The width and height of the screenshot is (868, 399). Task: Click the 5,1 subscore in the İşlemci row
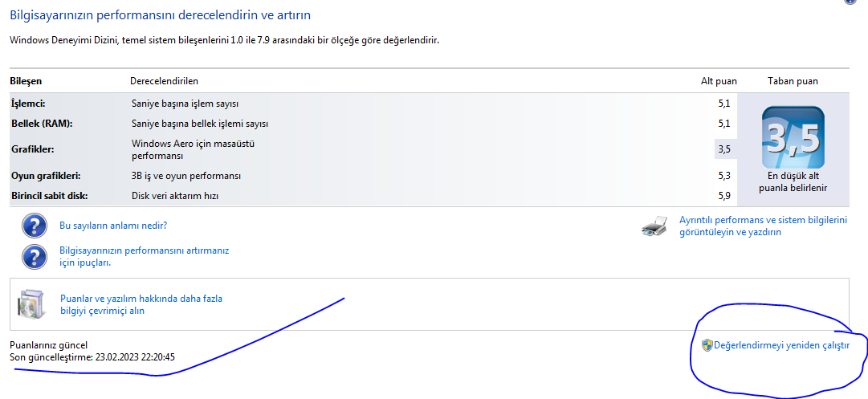pyautogui.click(x=724, y=104)
